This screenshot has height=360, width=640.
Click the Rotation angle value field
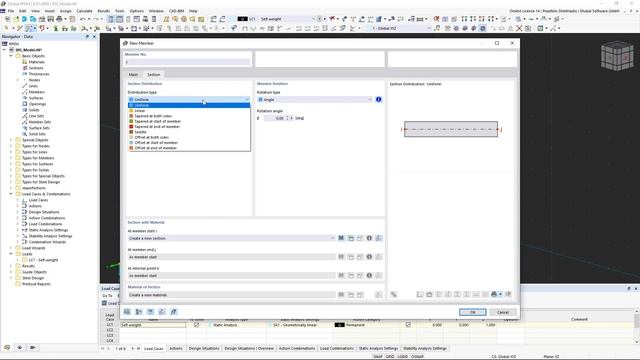pos(276,118)
